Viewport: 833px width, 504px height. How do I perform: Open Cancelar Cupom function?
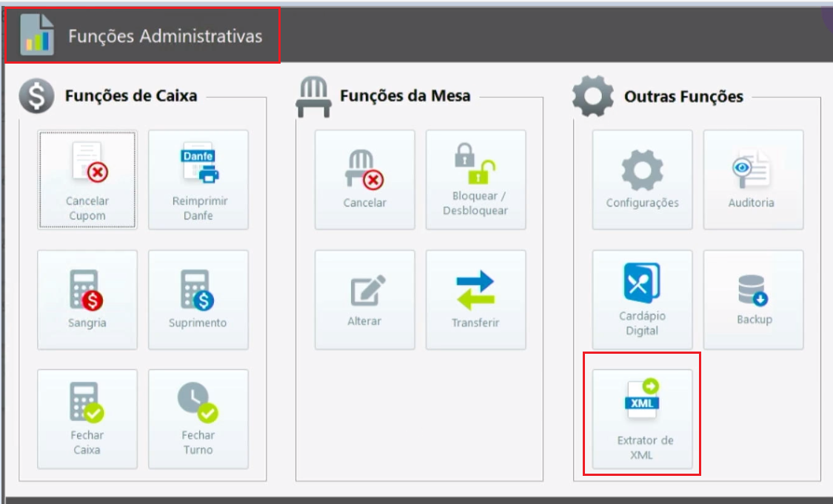click(87, 180)
